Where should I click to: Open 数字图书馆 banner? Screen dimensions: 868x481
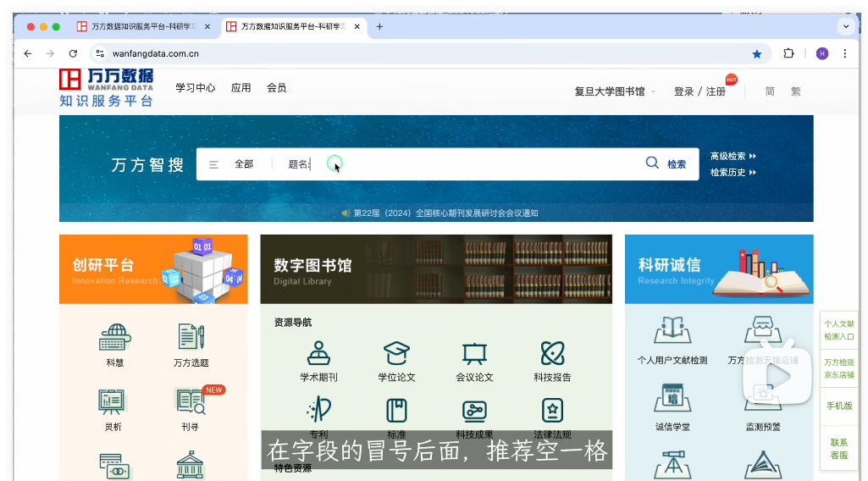pyautogui.click(x=436, y=269)
